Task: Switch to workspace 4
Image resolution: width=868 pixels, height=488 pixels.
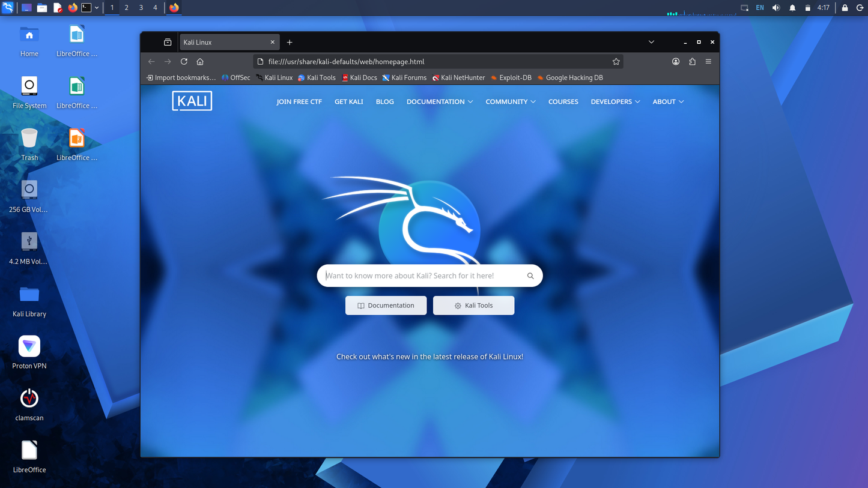Action: 155,8
